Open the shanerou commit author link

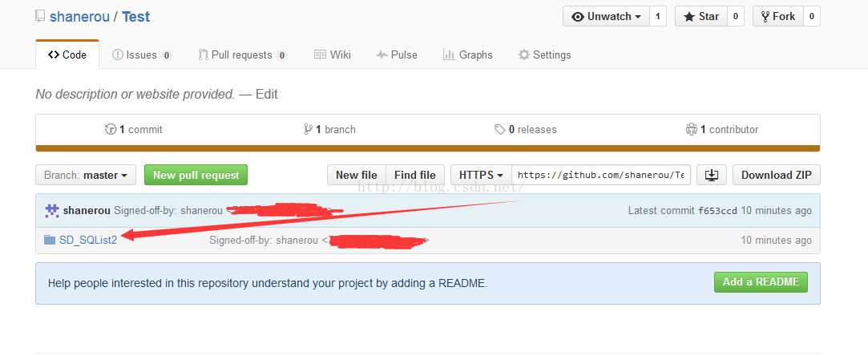click(x=87, y=210)
